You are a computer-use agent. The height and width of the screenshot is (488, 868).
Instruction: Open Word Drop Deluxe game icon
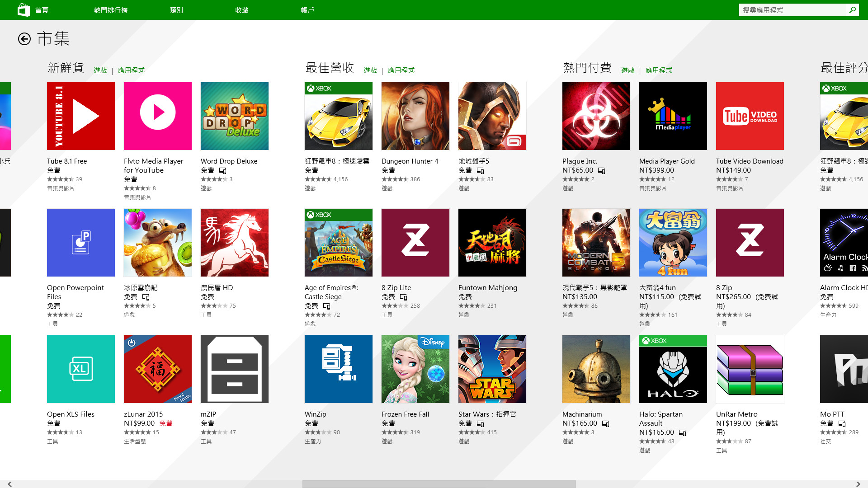[235, 116]
